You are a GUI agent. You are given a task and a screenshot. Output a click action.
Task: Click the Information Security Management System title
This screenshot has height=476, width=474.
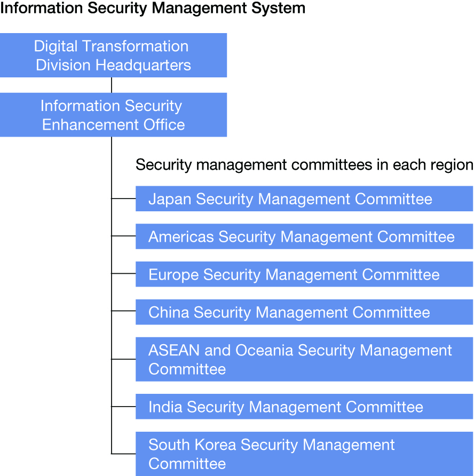[153, 8]
